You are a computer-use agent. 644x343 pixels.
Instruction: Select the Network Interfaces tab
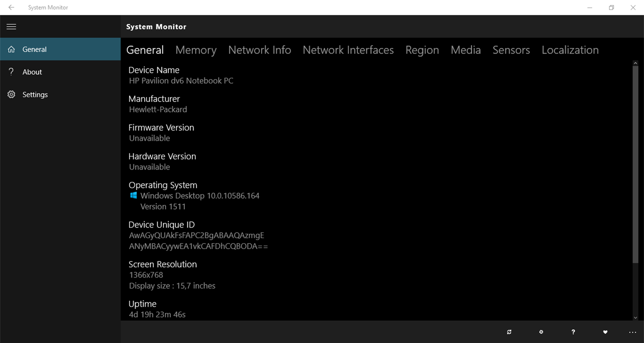(x=348, y=50)
